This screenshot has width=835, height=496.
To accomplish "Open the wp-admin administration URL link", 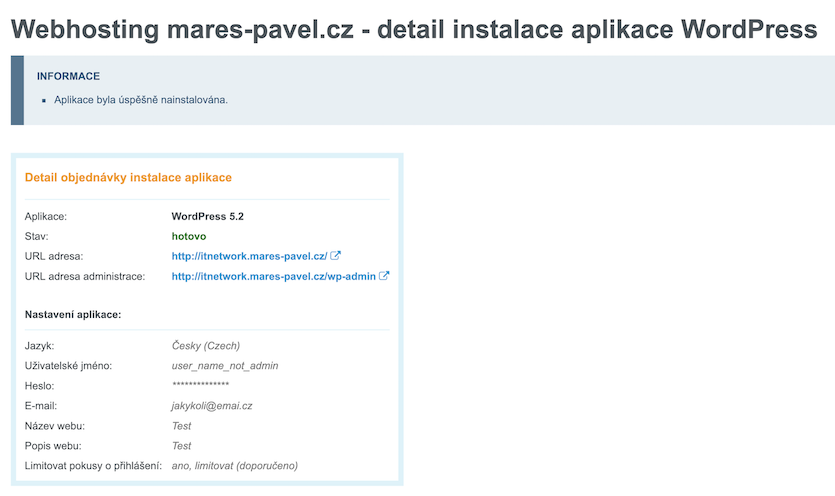I will 273,276.
